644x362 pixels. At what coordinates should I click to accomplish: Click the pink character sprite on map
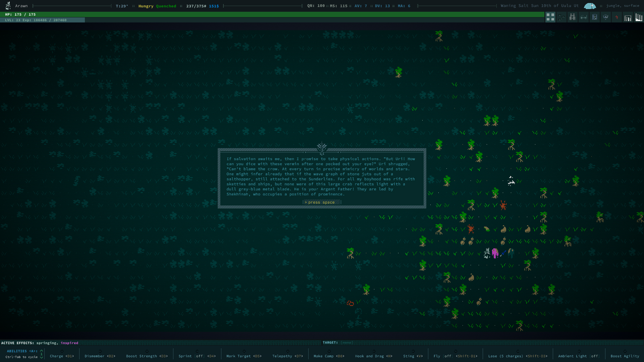click(495, 253)
